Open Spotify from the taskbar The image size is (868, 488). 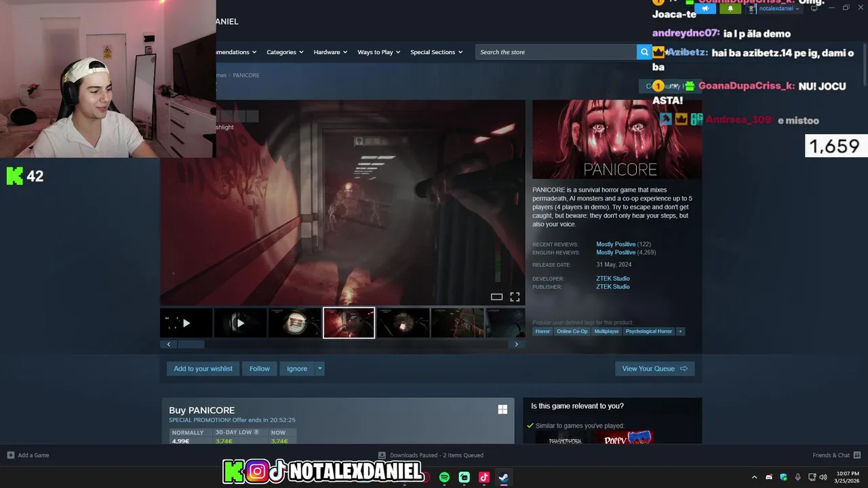point(444,477)
